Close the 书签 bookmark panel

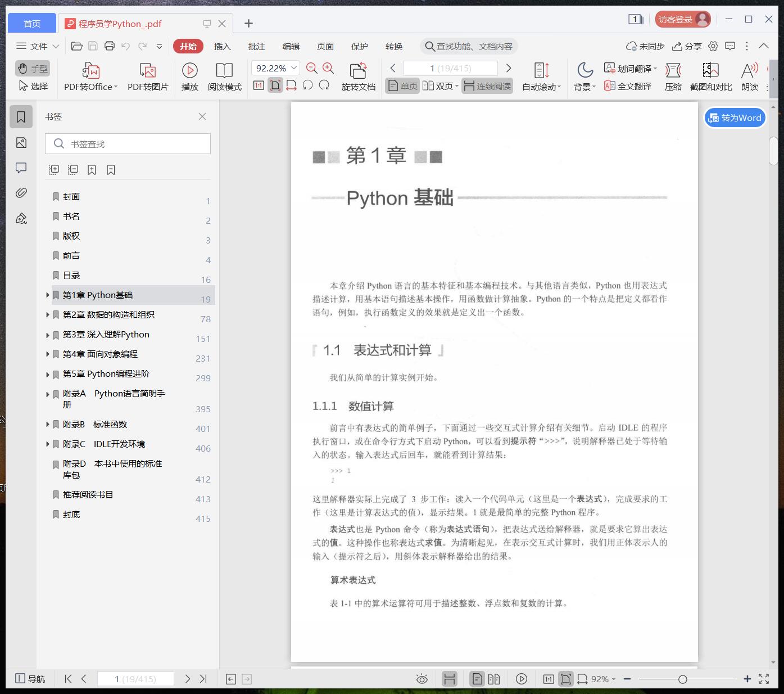tap(202, 116)
